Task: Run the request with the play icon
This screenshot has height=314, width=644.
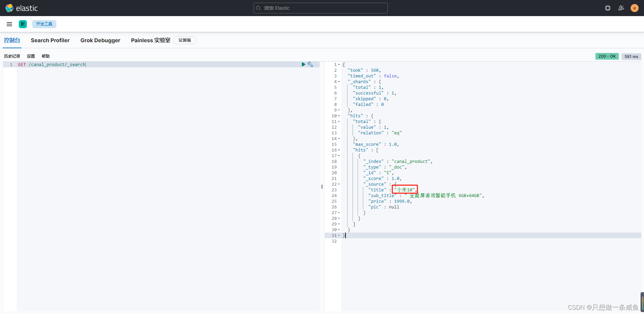Action: [304, 64]
